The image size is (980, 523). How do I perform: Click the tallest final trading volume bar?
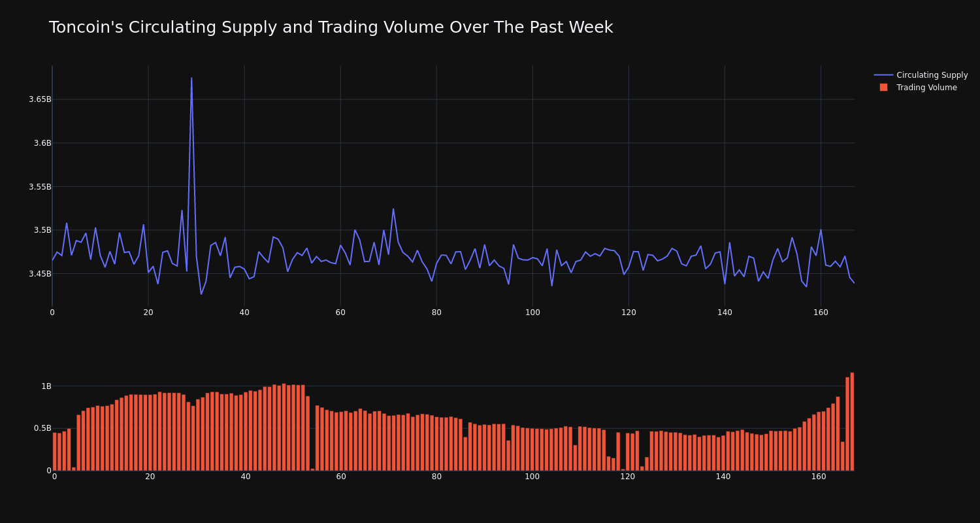[x=852, y=422]
